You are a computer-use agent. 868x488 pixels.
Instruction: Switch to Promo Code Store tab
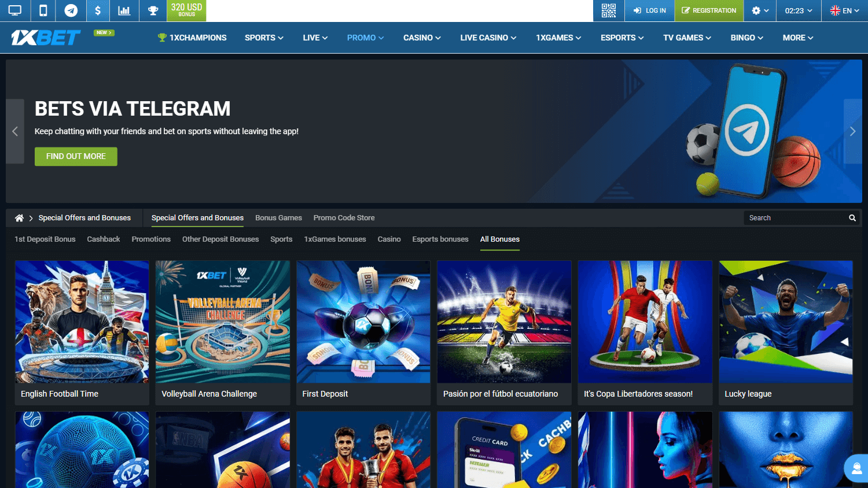point(344,218)
